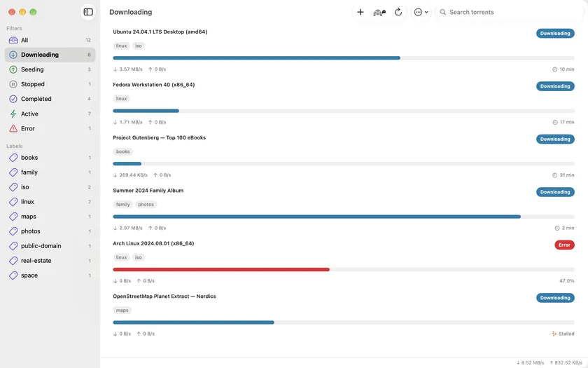The height and width of the screenshot is (368, 588).
Task: Open the Completed filter
Action: (x=50, y=99)
